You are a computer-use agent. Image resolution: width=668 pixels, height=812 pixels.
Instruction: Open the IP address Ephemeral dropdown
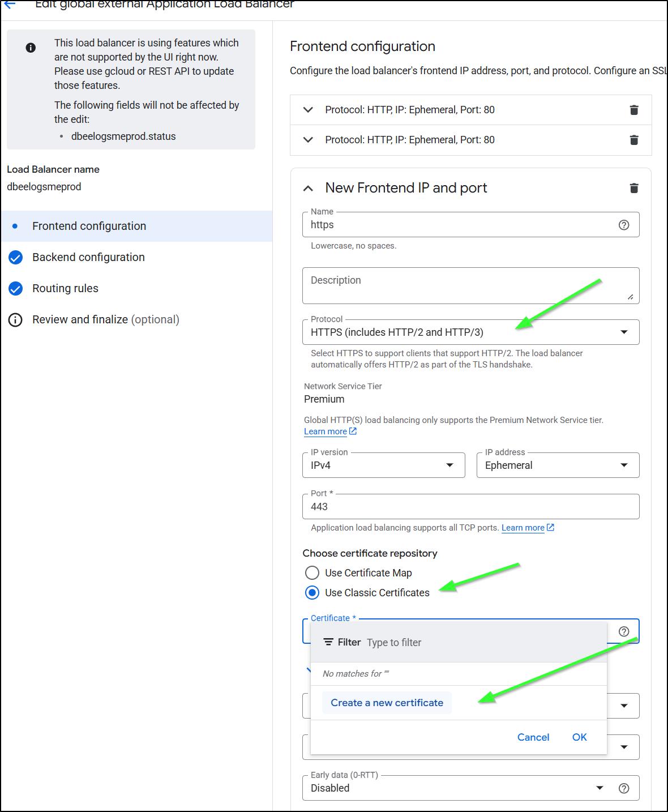pos(558,465)
